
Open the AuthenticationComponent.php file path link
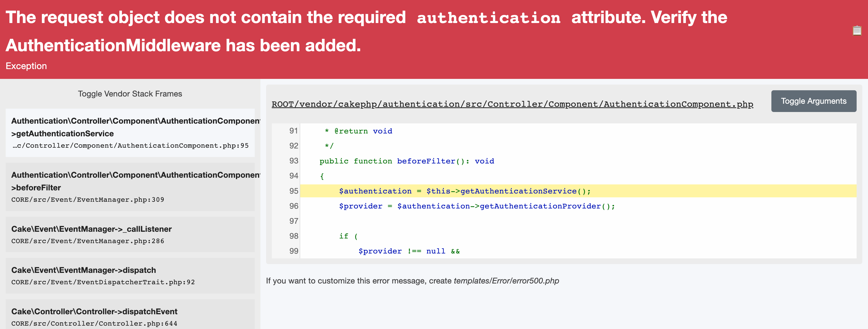click(x=512, y=104)
